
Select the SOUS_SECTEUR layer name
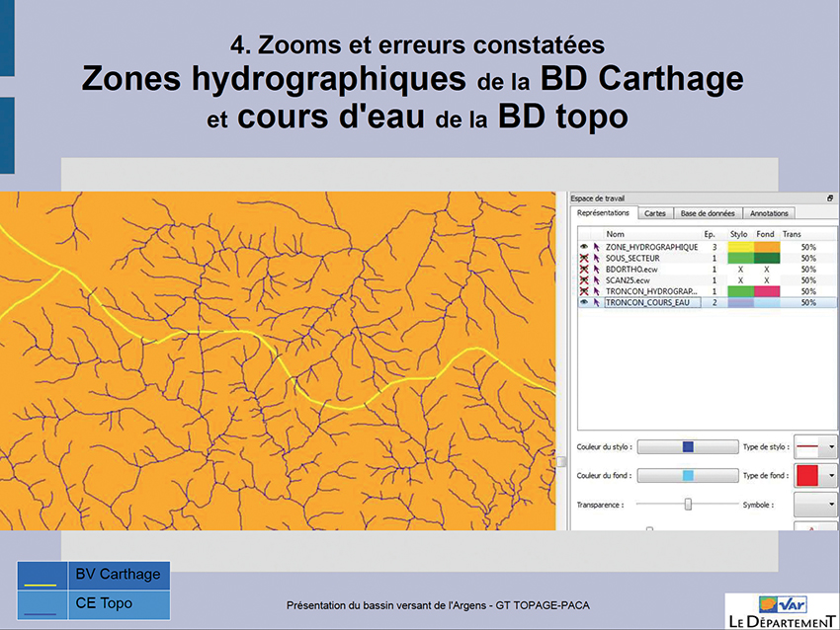coord(632,258)
